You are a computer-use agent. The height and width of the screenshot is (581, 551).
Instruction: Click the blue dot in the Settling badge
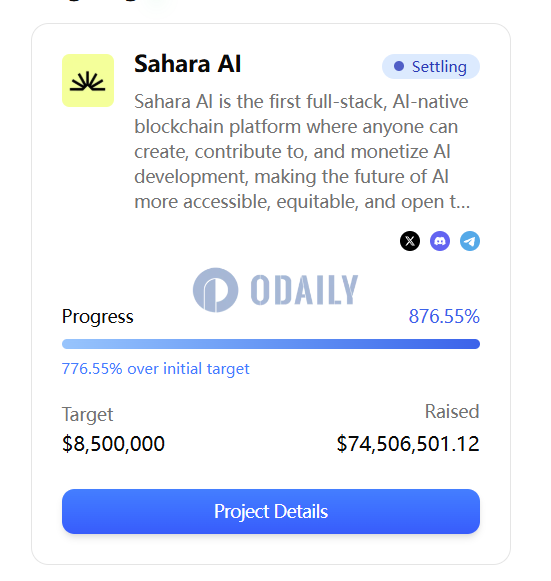click(x=399, y=66)
